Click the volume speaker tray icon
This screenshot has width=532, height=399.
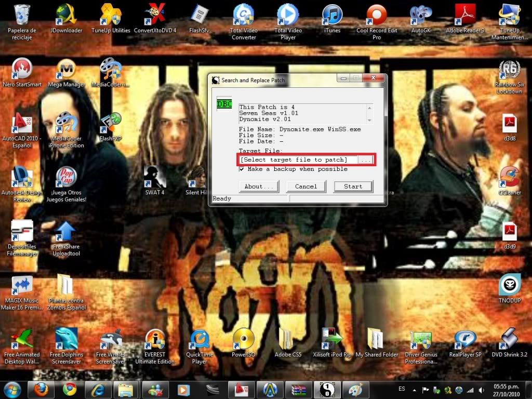(x=482, y=390)
